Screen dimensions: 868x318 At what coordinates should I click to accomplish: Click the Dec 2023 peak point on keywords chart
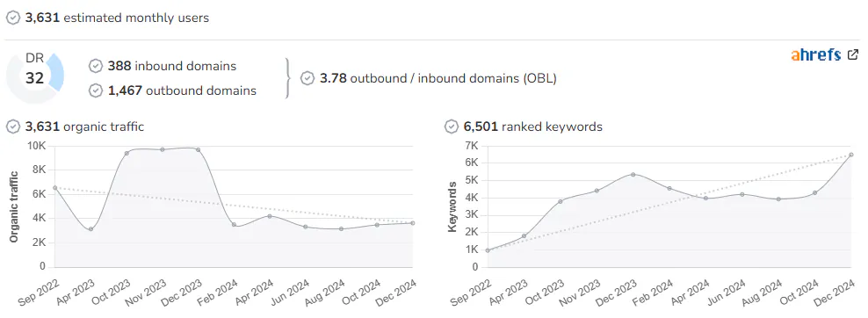pyautogui.click(x=633, y=175)
